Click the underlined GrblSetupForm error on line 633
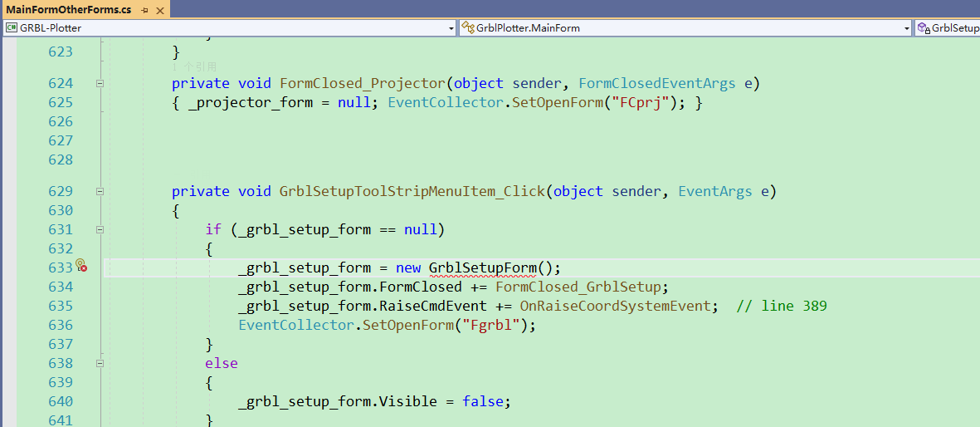The image size is (980, 427). (482, 267)
